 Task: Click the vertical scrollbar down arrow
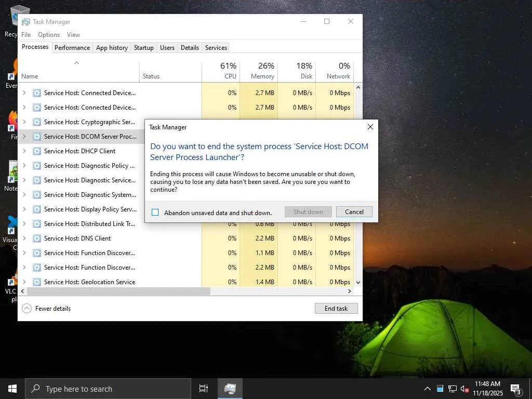coord(358,282)
